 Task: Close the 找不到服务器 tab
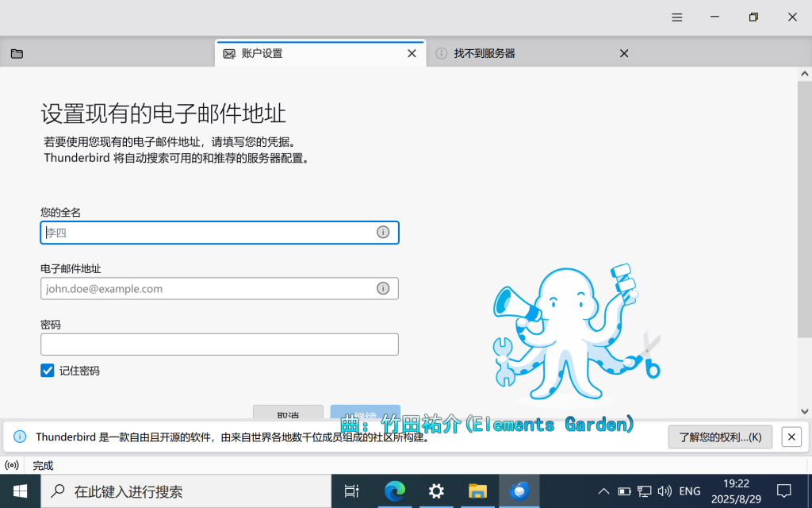624,53
